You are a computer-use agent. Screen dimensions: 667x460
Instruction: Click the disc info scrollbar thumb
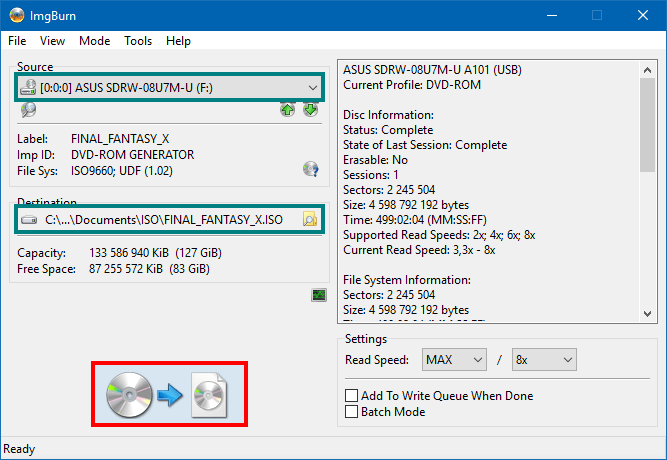[x=647, y=125]
